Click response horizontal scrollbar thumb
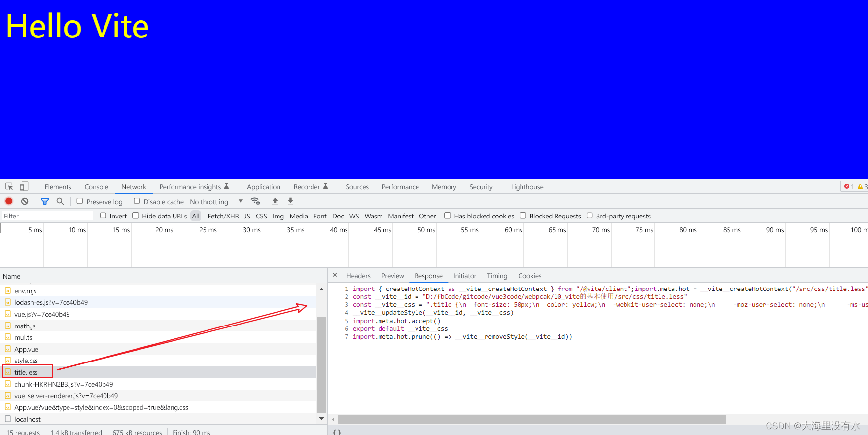This screenshot has height=435, width=868. coord(532,419)
